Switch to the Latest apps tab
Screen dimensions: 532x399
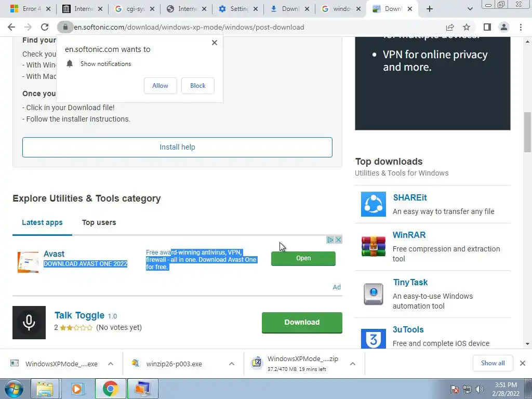(x=42, y=222)
